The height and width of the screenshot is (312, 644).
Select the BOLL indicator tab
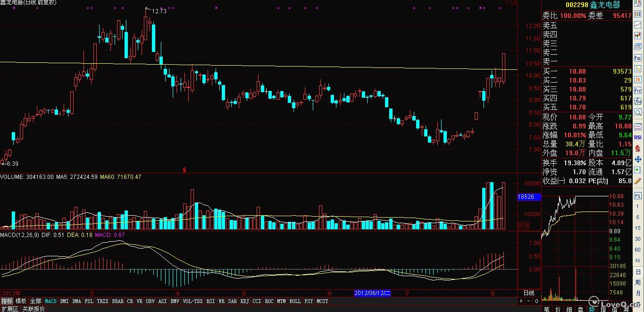pyautogui.click(x=295, y=301)
